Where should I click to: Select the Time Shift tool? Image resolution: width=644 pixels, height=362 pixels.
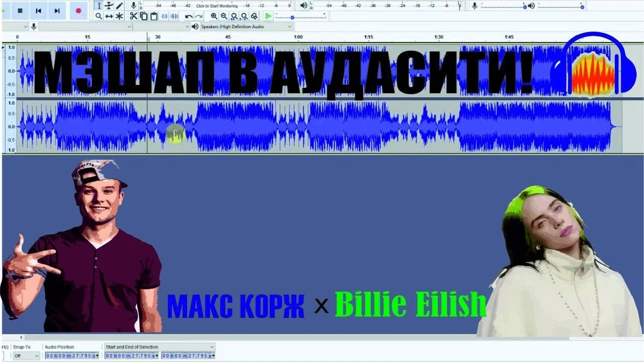tap(109, 16)
